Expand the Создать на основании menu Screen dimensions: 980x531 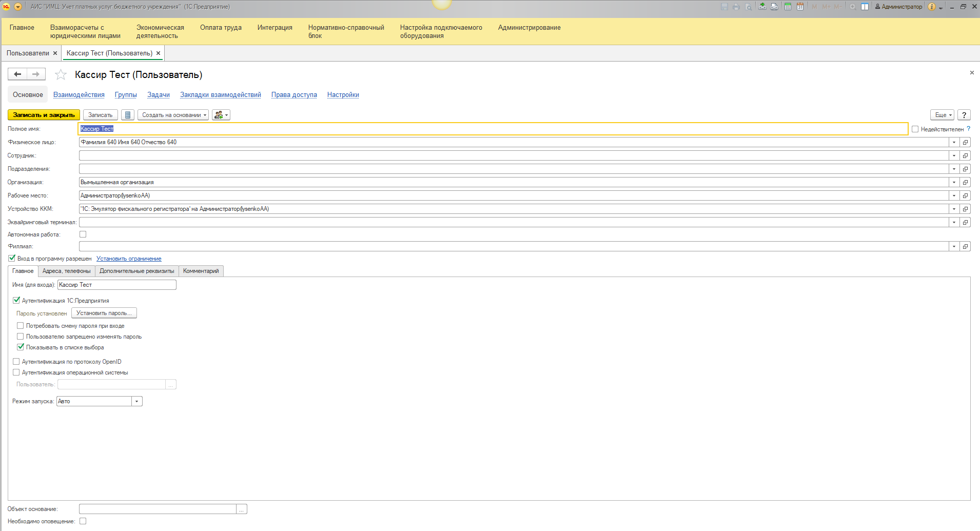pos(173,115)
